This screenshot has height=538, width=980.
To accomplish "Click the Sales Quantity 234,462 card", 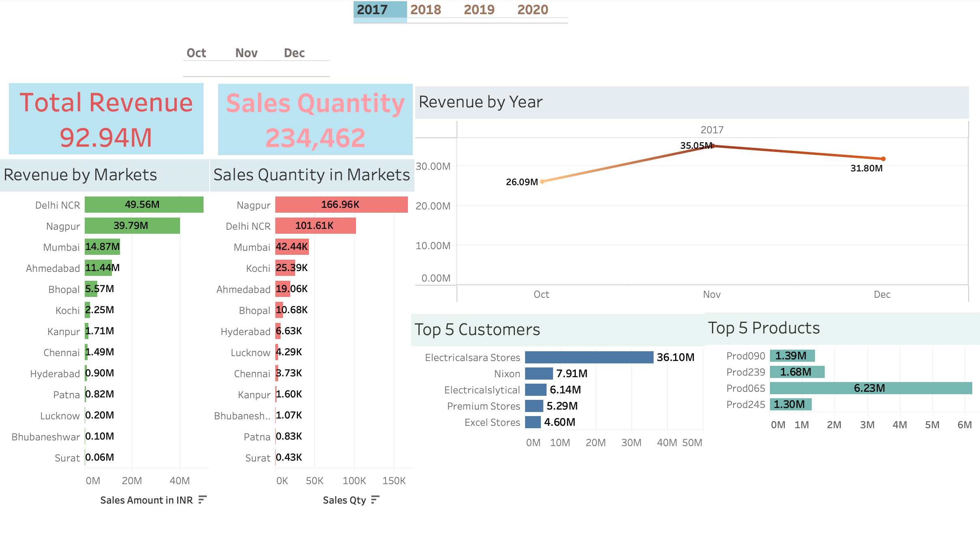I will pos(315,120).
